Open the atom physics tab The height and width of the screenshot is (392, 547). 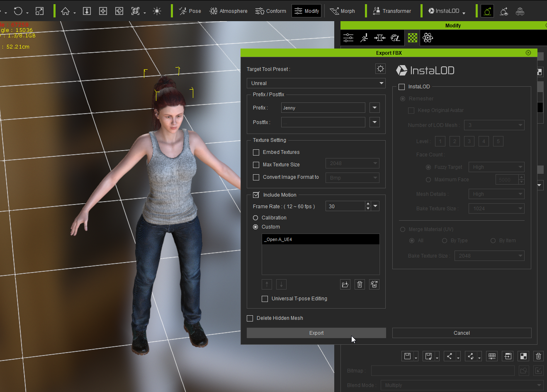(x=428, y=38)
